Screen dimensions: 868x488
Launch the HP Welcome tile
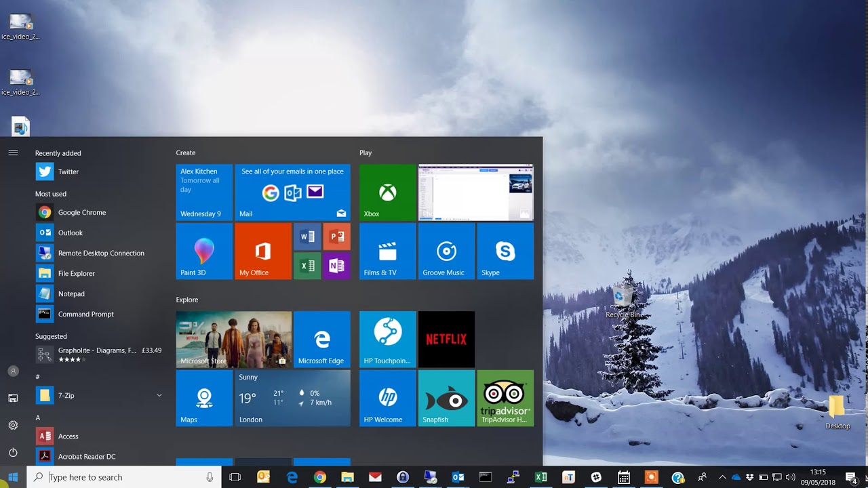pyautogui.click(x=388, y=399)
